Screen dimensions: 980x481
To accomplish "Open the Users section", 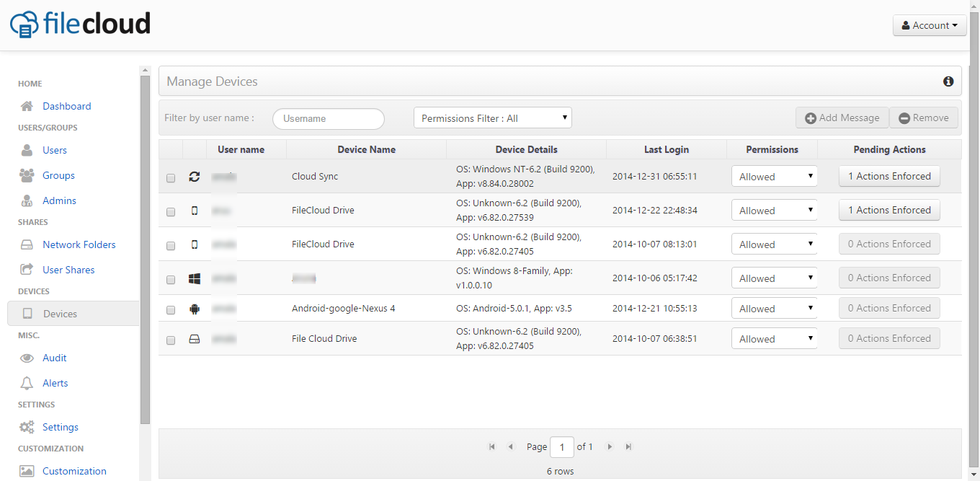I will click(x=55, y=150).
